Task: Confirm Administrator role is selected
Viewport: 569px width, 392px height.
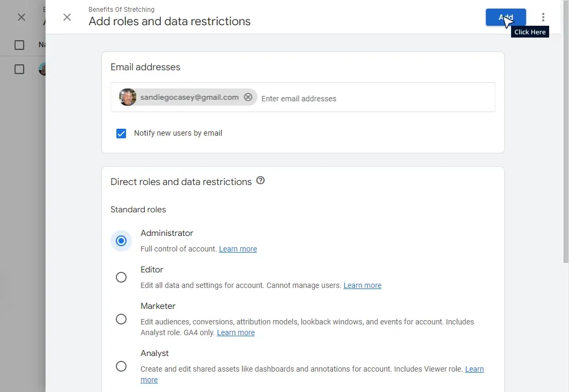Action: 121,241
